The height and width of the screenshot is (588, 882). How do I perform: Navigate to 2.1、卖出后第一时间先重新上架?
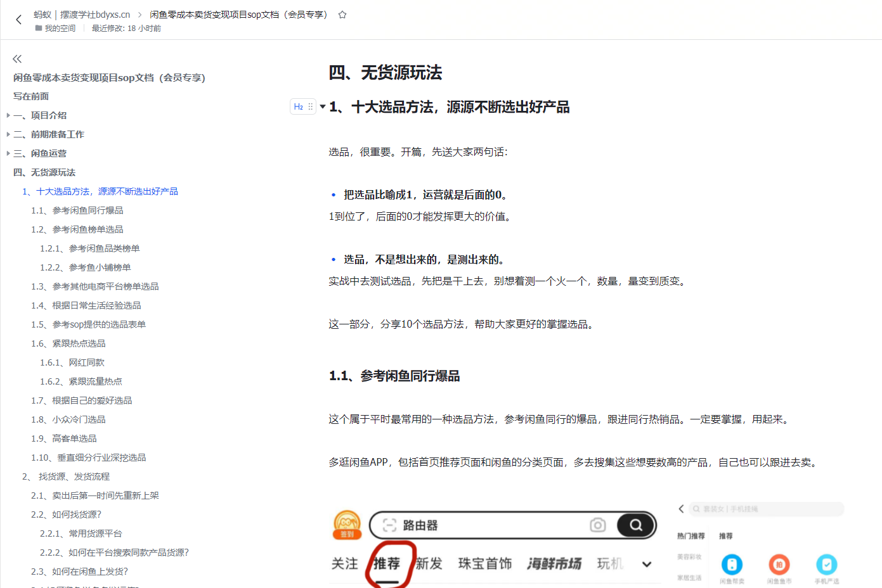95,495
